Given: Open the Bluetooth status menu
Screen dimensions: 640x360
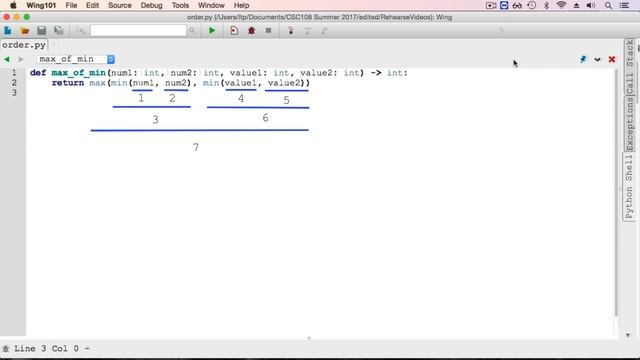Looking at the screenshot, I should [547, 5].
